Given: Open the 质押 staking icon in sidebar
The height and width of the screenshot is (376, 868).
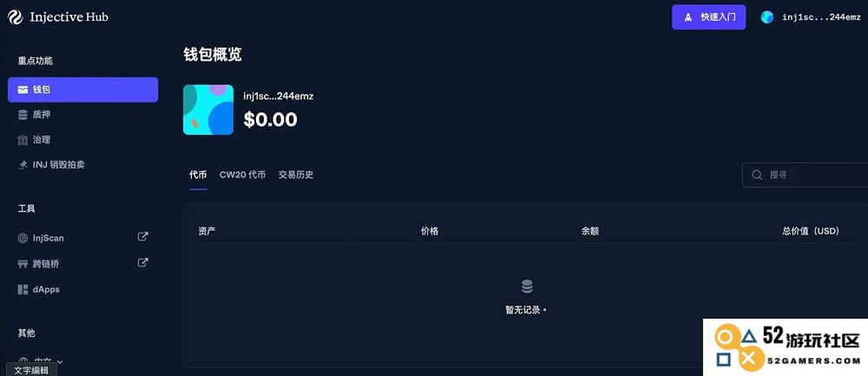Looking at the screenshot, I should point(23,115).
